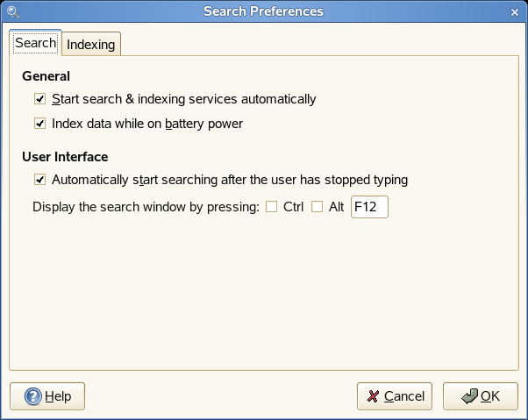Image resolution: width=528 pixels, height=420 pixels.
Task: Select the Search tab
Action: [x=36, y=43]
